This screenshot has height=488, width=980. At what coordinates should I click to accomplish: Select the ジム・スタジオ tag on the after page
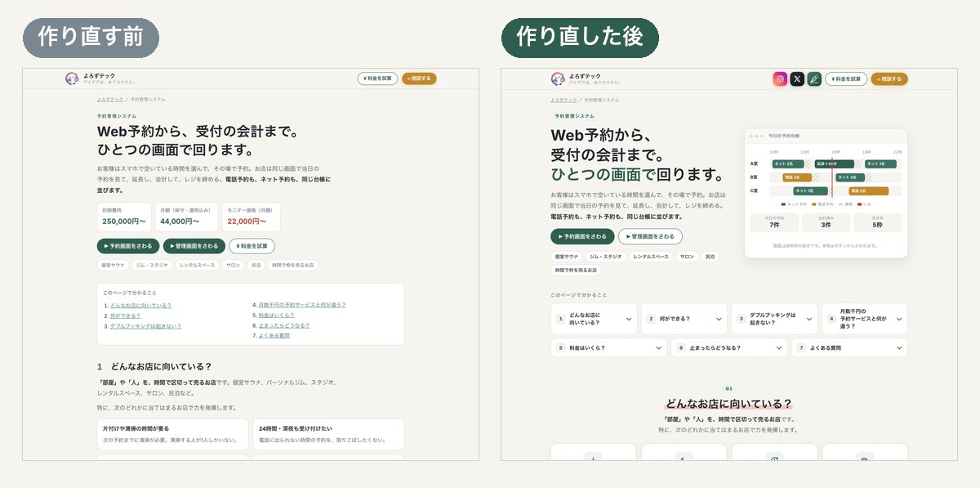point(605,257)
